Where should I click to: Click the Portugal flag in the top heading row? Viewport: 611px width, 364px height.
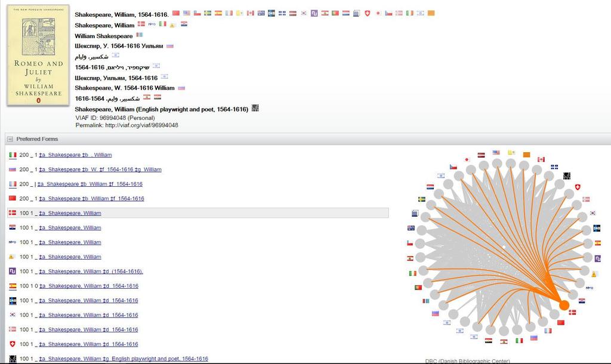(x=335, y=13)
